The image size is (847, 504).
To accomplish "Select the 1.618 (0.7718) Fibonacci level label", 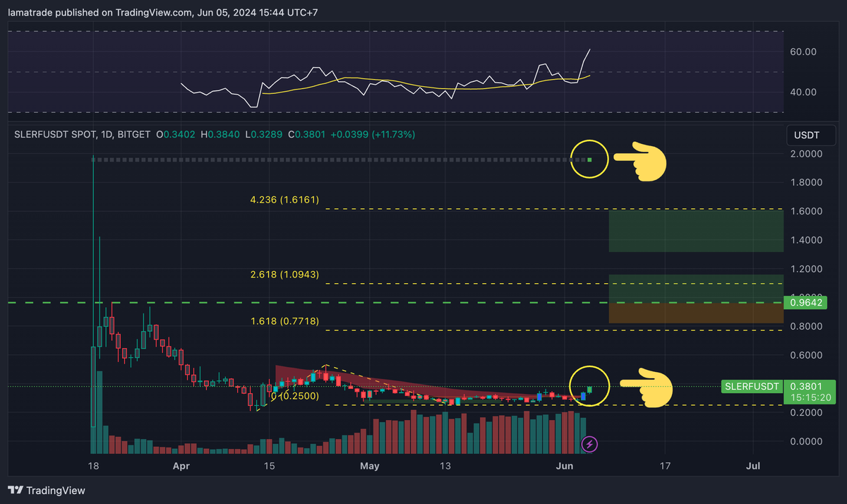I will pyautogui.click(x=284, y=321).
